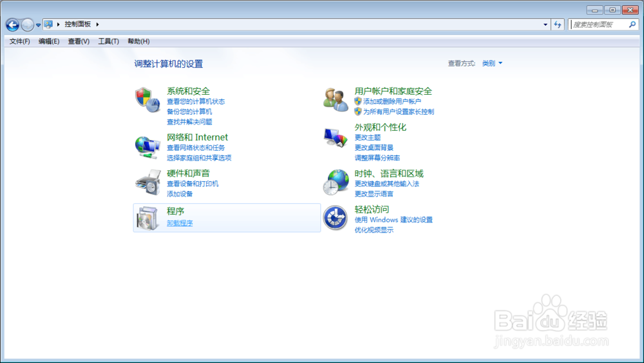This screenshot has height=363, width=644.
Task: Click 为所有用户设置家长控制 link
Action: point(399,112)
